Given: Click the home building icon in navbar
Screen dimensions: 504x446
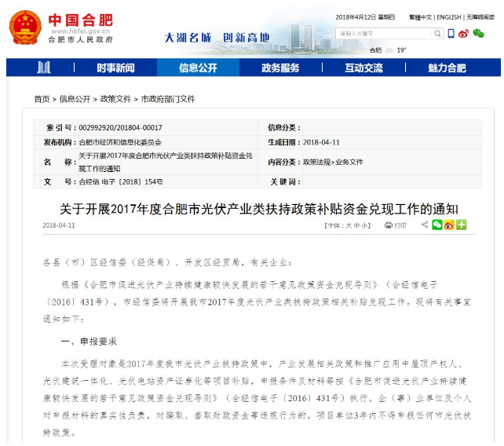Looking at the screenshot, I should pos(43,68).
